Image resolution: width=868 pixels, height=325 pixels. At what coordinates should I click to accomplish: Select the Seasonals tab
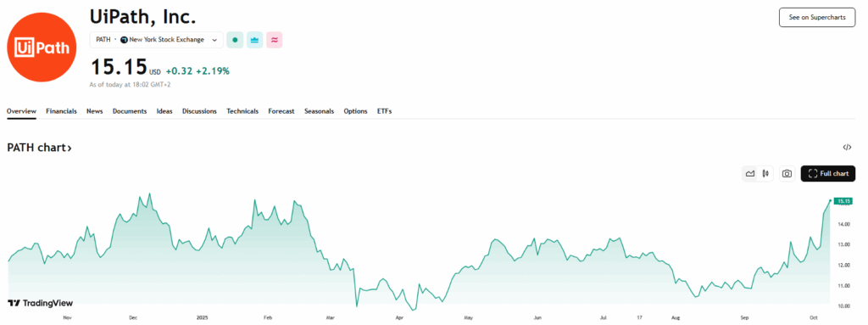(x=319, y=111)
